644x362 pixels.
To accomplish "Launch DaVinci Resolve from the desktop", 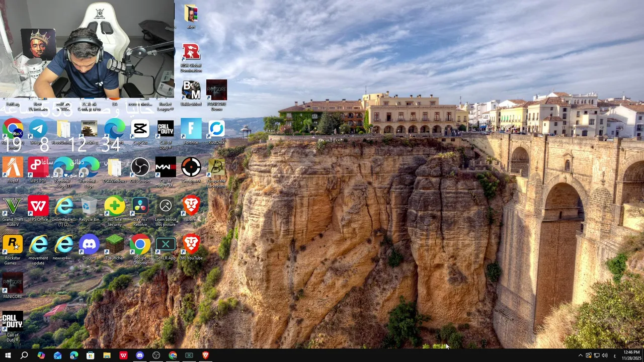I will (140, 212).
